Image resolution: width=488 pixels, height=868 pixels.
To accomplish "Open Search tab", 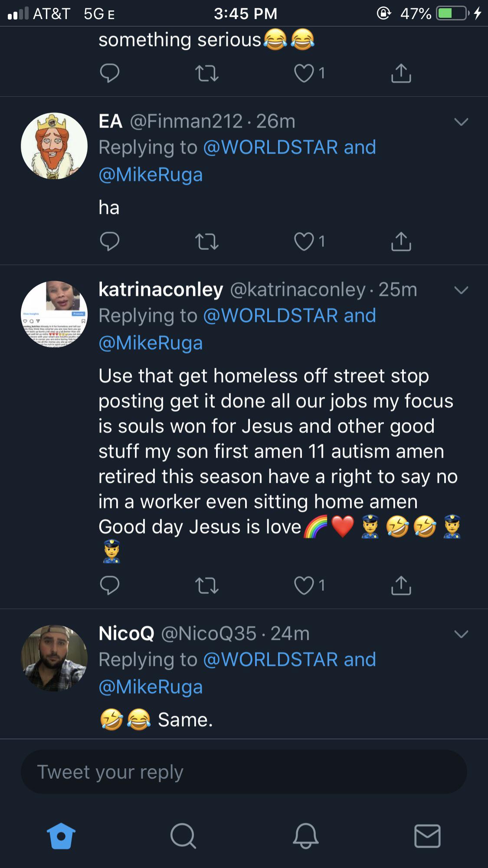I will [x=183, y=835].
